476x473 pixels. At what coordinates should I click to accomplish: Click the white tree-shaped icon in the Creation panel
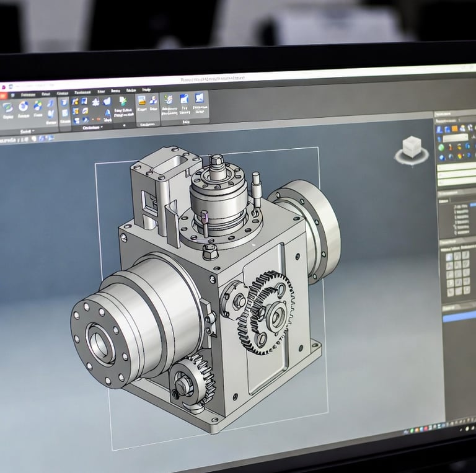click(x=96, y=102)
